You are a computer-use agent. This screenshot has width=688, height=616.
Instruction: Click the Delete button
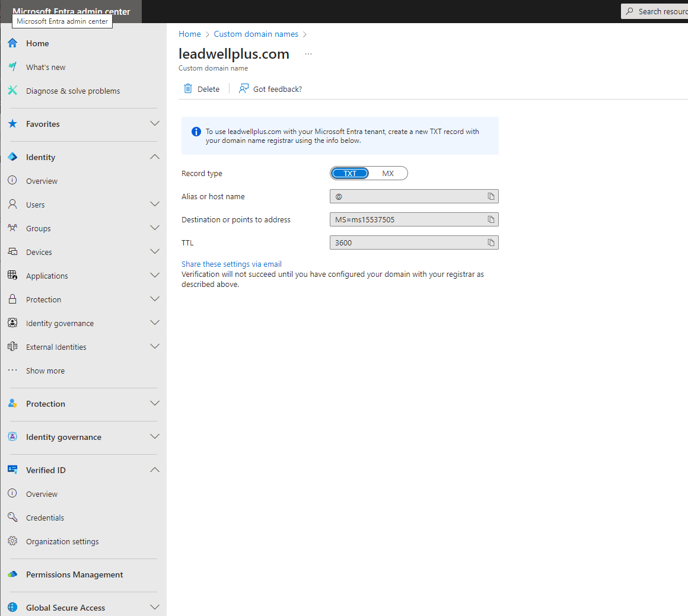(x=202, y=88)
